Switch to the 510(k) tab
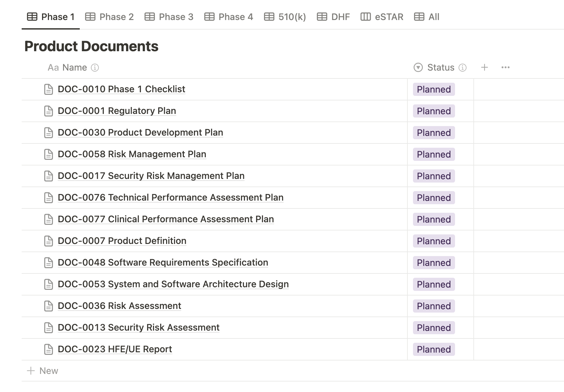 pyautogui.click(x=285, y=17)
